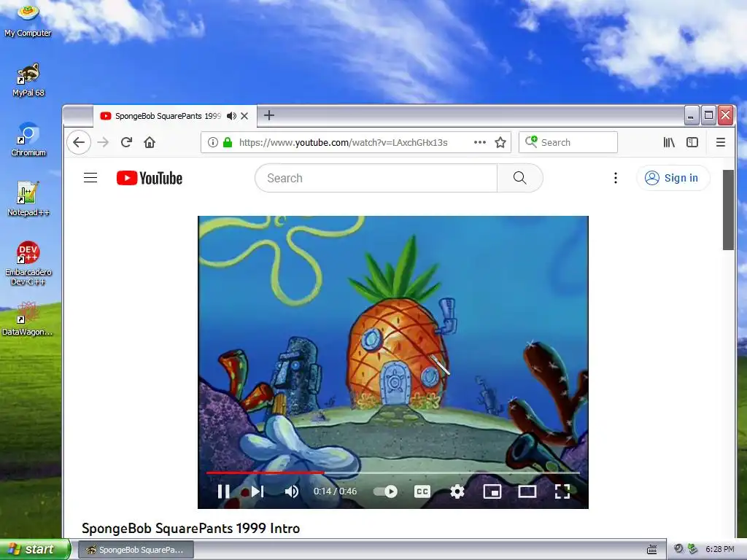This screenshot has height=560, width=747.
Task: Open page actions three-dot menu
Action: tap(480, 142)
